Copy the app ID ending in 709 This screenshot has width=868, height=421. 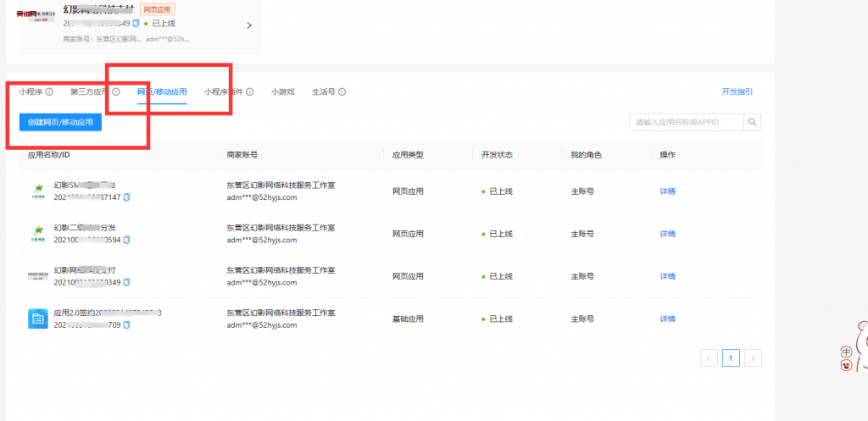click(127, 324)
